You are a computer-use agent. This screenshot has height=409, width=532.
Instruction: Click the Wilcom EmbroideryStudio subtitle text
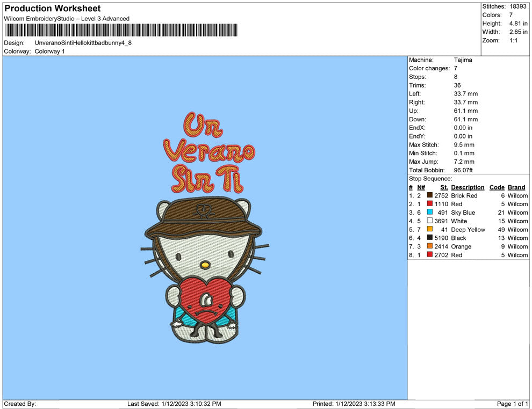tap(67, 19)
